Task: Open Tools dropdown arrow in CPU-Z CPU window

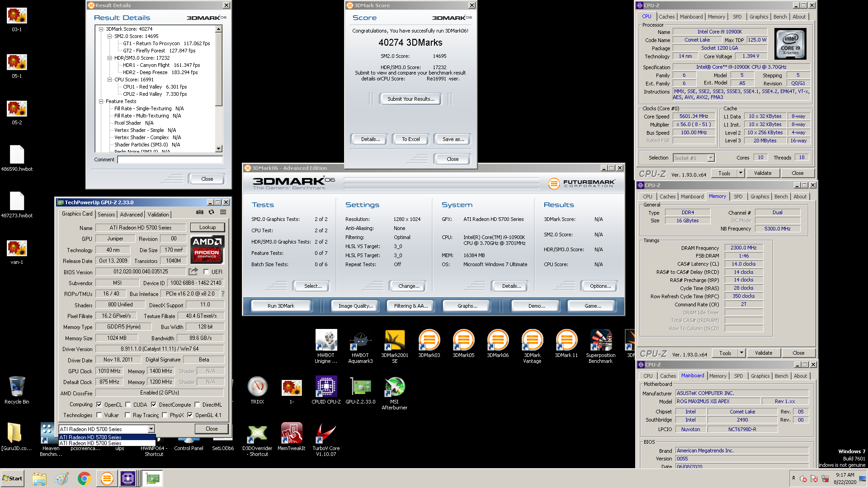Action: [741, 173]
